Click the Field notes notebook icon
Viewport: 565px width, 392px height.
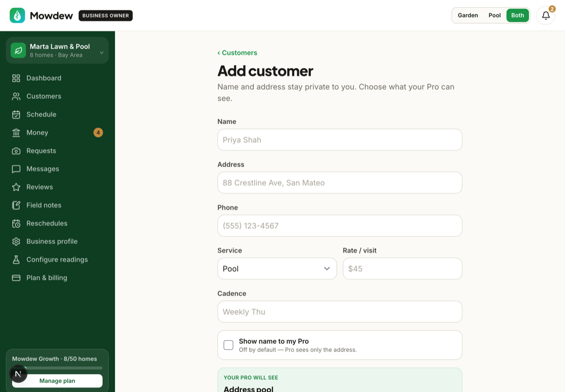(16, 205)
